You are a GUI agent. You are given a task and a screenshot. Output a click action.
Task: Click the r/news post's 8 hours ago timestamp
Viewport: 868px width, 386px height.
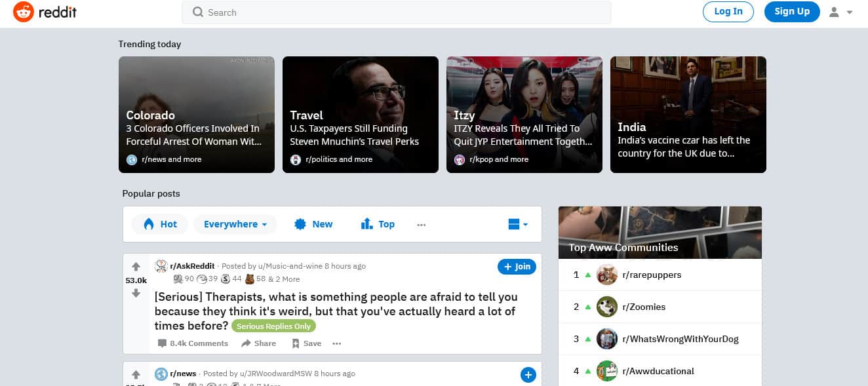pos(334,374)
